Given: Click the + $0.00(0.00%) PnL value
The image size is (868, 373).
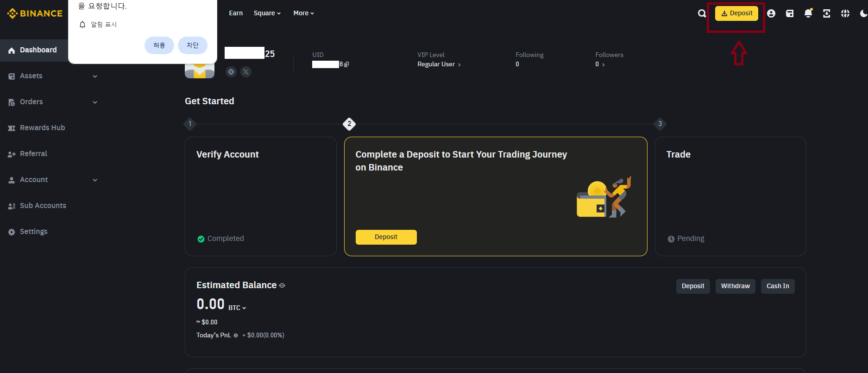Looking at the screenshot, I should (x=264, y=335).
